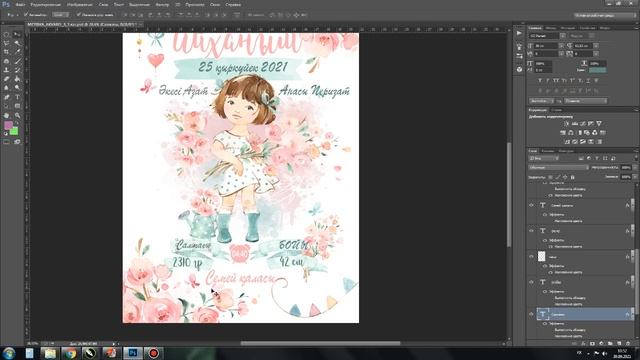Open the Изображение menu
The width and height of the screenshot is (640, 360).
pyautogui.click(x=80, y=4)
